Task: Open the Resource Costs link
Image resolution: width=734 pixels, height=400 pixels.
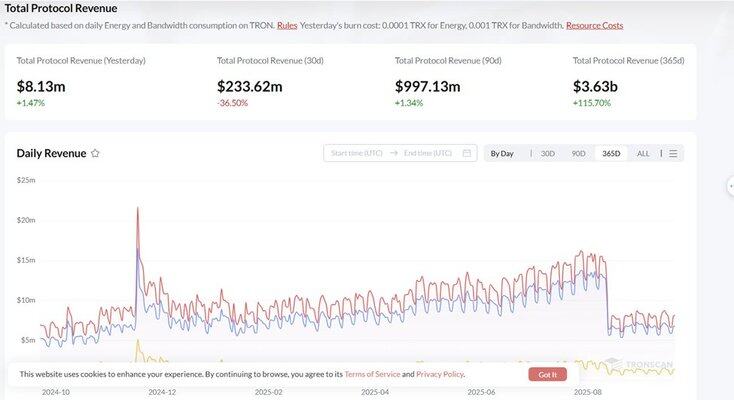Action: 594,24
